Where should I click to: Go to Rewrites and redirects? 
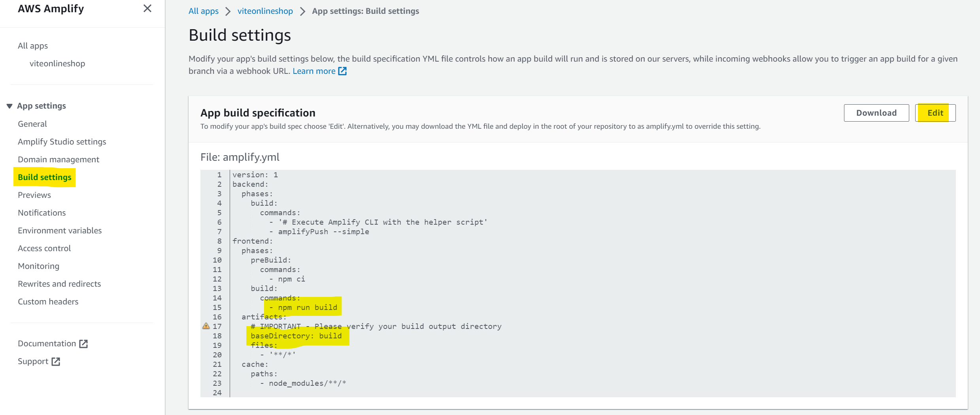click(59, 284)
